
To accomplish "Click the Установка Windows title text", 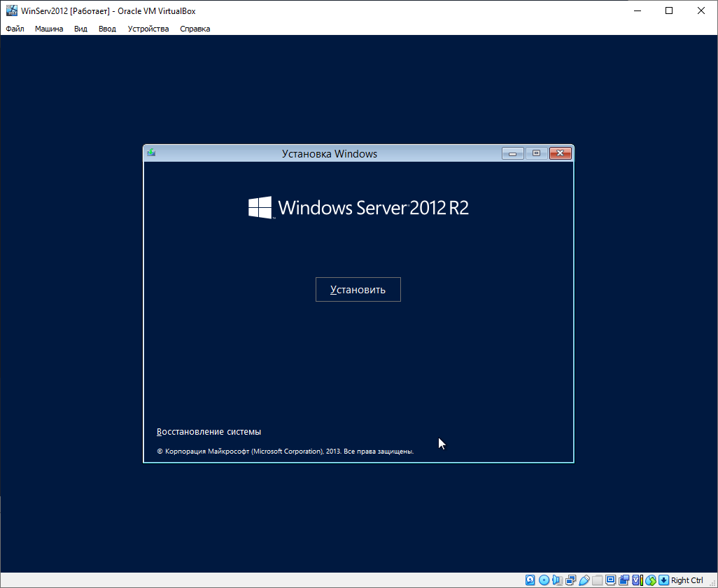I will pos(330,154).
